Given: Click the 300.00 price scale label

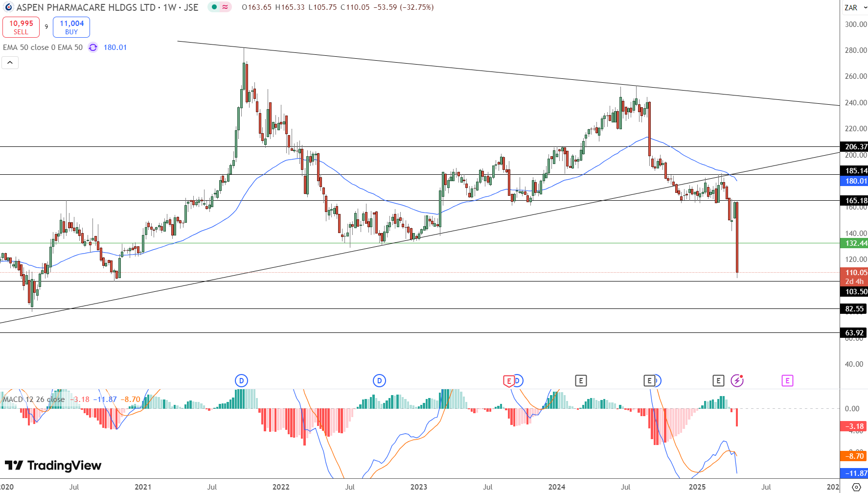Looking at the screenshot, I should 855,24.
